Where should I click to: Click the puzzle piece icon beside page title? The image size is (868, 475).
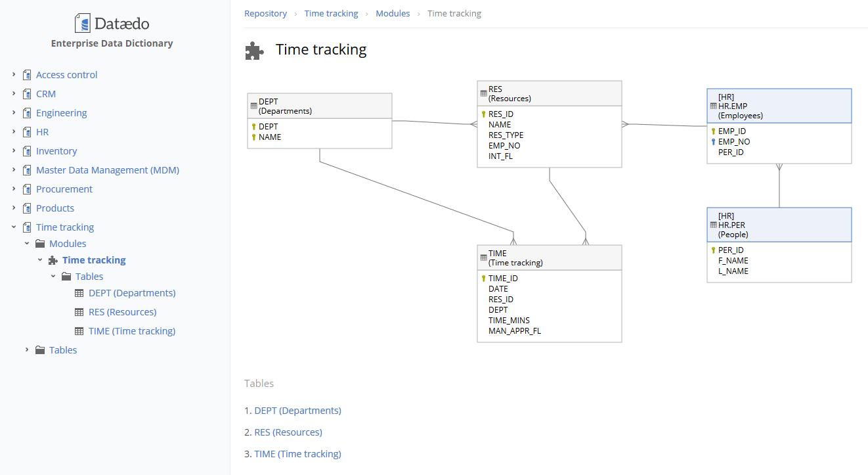pyautogui.click(x=254, y=51)
